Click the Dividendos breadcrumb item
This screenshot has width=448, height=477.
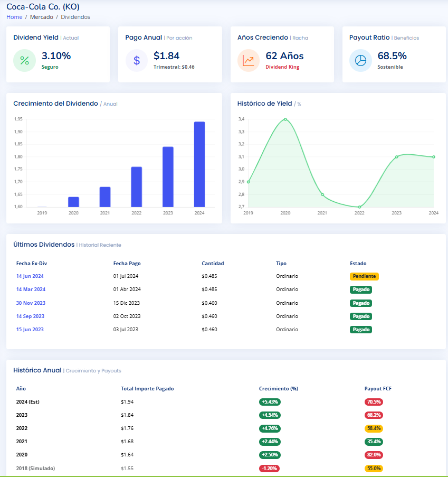click(x=75, y=17)
